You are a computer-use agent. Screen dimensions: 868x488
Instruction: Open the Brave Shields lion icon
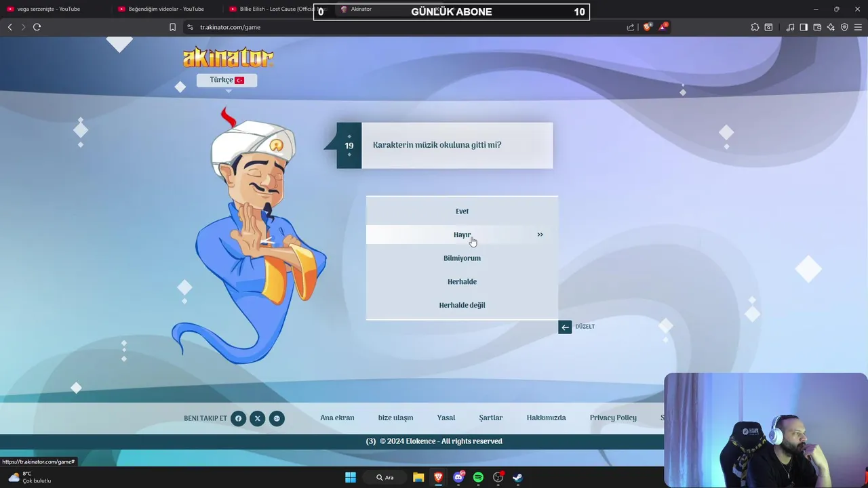click(648, 27)
